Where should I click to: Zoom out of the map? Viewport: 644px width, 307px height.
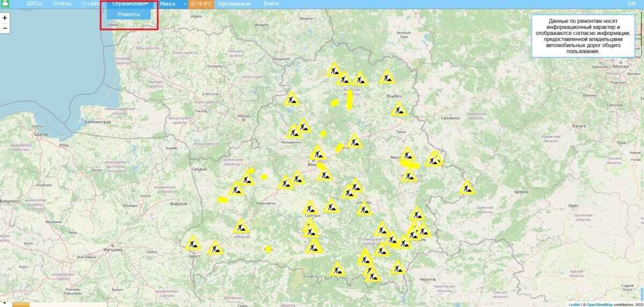coord(5,28)
